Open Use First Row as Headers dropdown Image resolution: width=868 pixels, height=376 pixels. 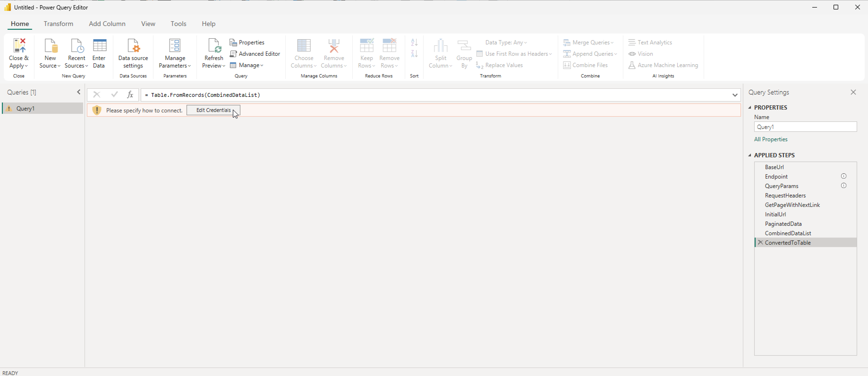pos(514,54)
